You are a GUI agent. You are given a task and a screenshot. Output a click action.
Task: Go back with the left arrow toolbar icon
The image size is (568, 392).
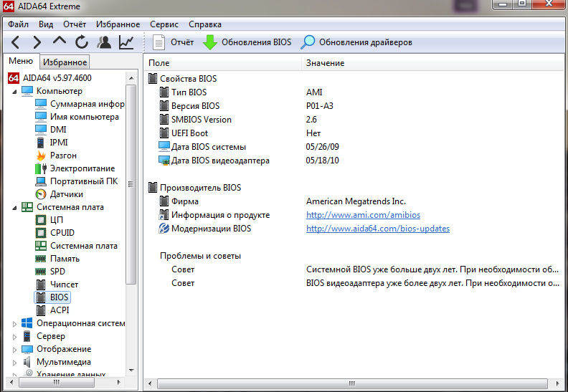[x=15, y=42]
